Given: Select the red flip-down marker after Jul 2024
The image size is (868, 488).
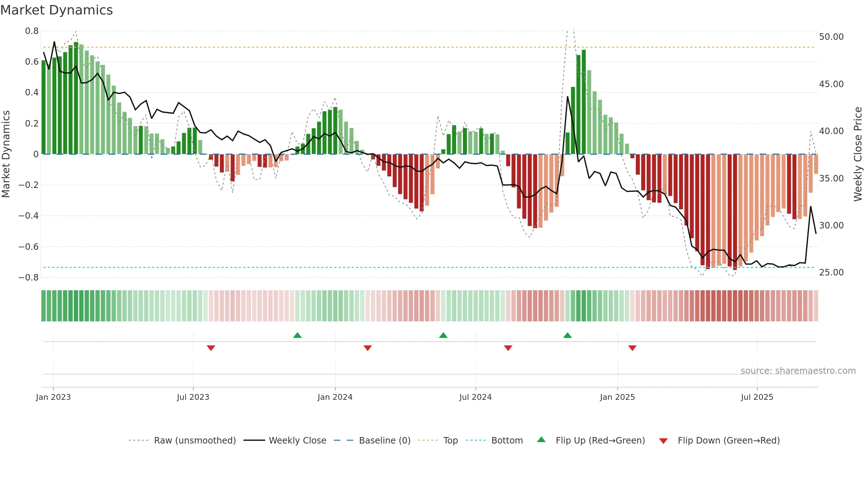Looking at the screenshot, I should 508,348.
